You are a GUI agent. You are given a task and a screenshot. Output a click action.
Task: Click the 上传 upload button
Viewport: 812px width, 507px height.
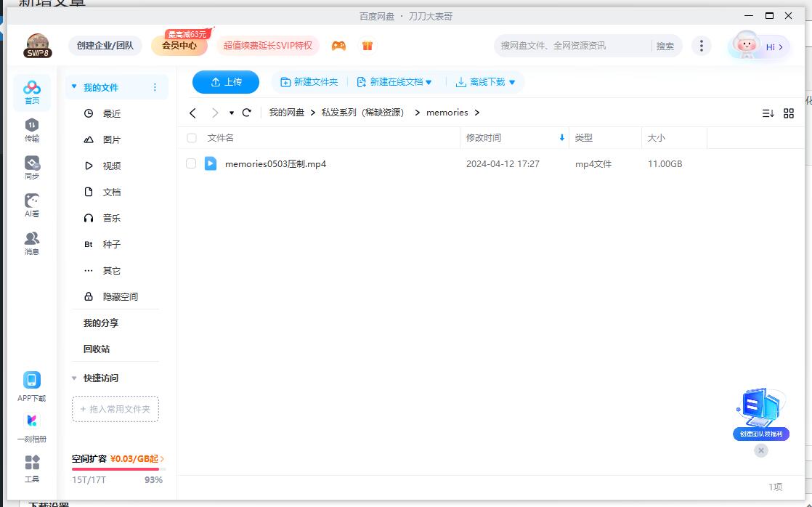[x=225, y=81]
